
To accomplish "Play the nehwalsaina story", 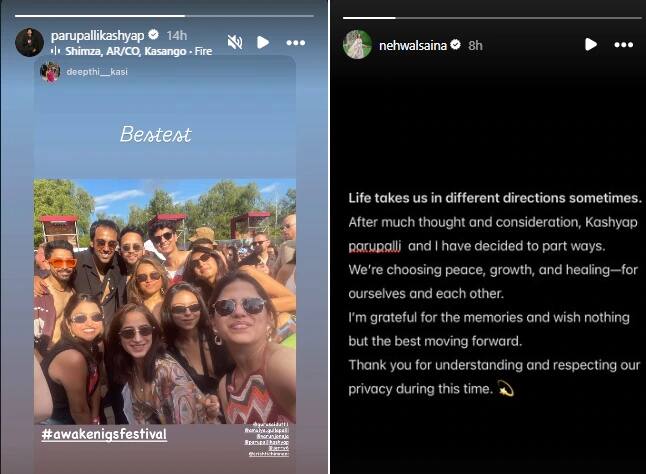I will tap(591, 44).
